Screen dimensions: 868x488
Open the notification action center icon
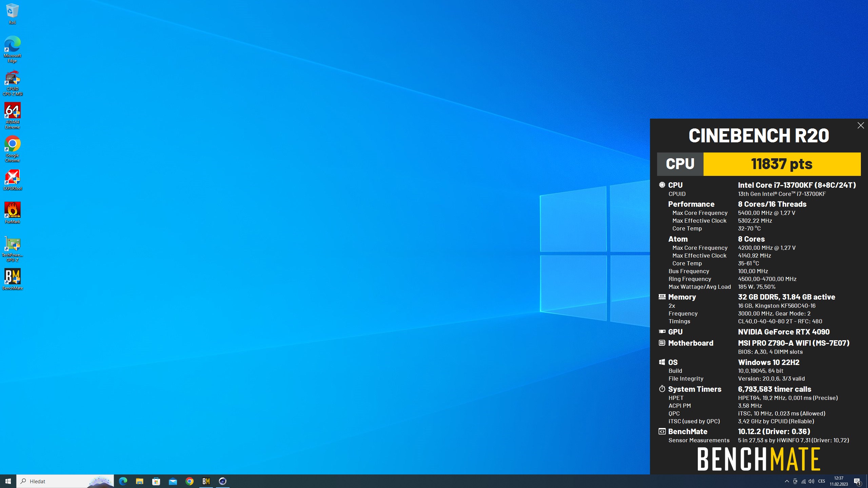pyautogui.click(x=857, y=481)
